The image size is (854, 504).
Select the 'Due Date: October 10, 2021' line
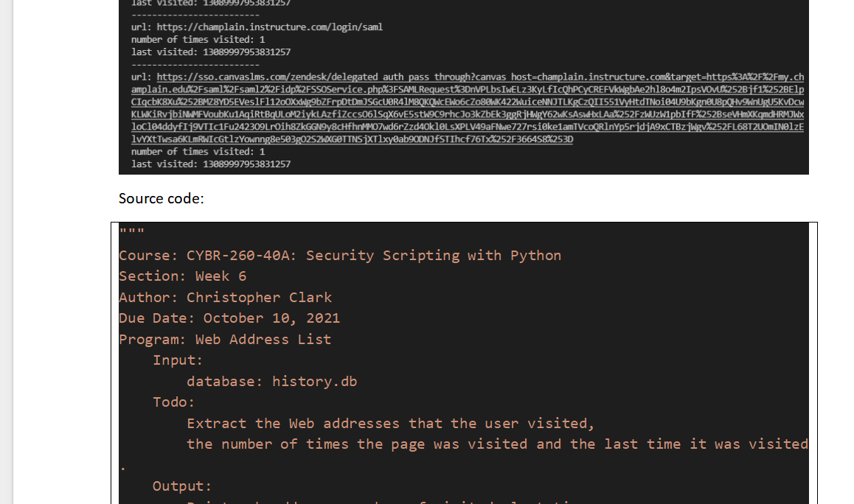[229, 318]
